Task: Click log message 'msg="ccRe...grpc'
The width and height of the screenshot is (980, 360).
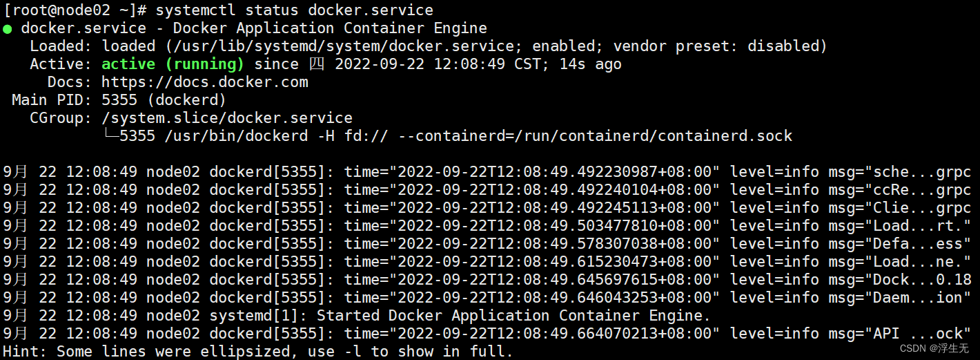Action: click(x=900, y=190)
